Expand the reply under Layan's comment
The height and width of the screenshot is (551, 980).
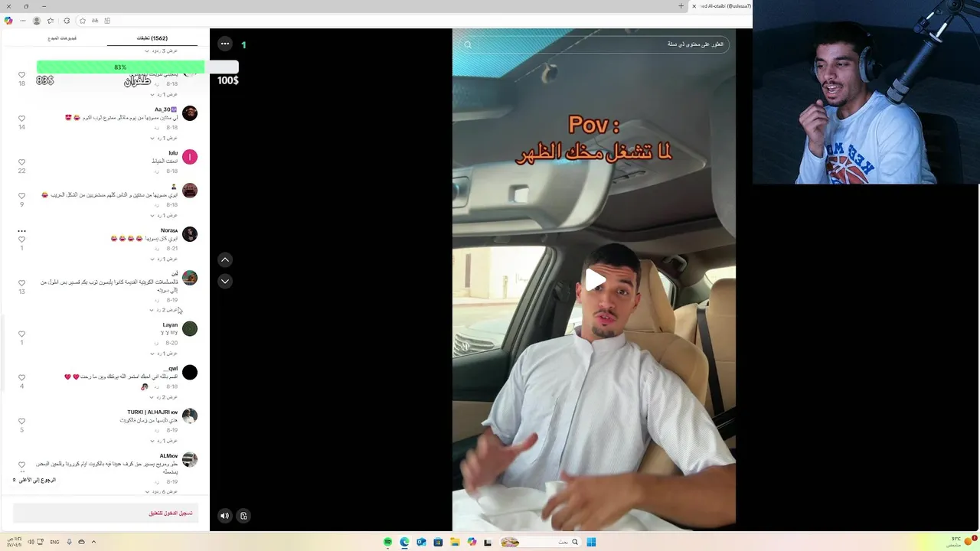(x=163, y=354)
